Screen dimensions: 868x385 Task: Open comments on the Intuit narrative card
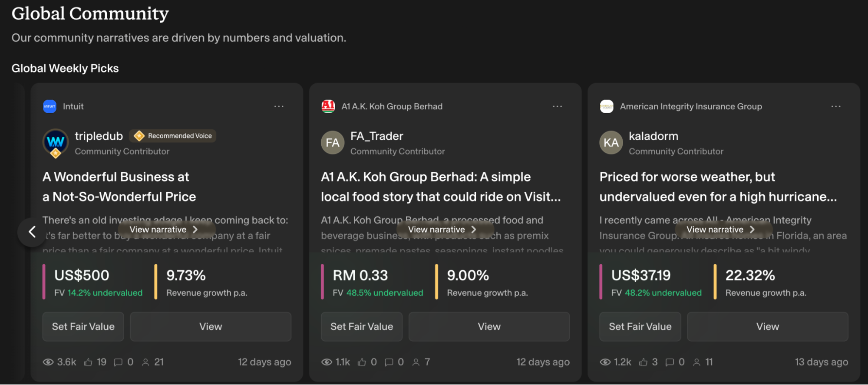pyautogui.click(x=118, y=362)
